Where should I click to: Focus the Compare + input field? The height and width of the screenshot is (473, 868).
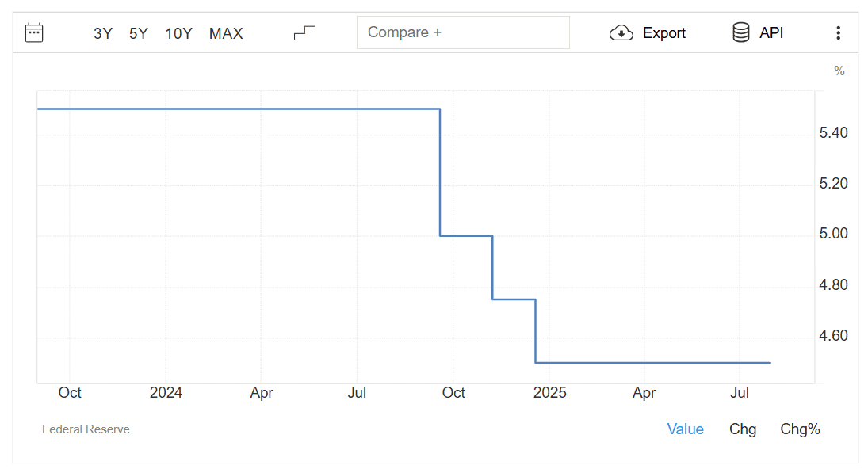coord(463,32)
